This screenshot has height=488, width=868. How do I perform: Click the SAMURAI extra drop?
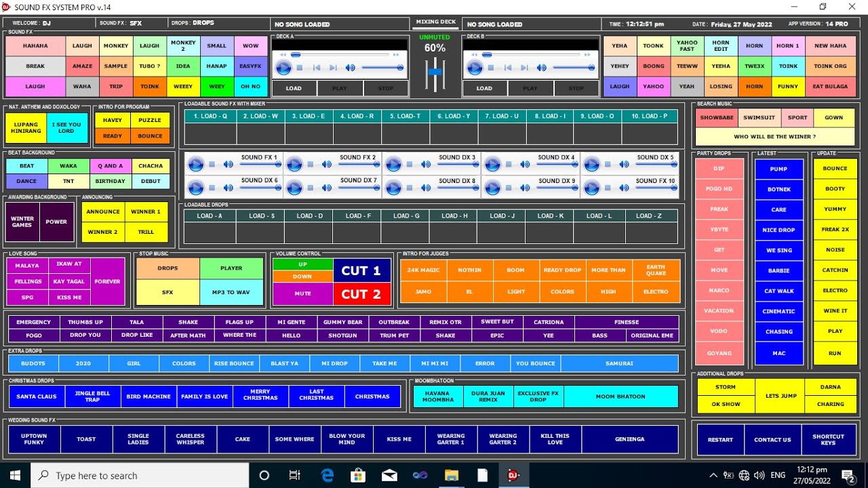click(620, 363)
